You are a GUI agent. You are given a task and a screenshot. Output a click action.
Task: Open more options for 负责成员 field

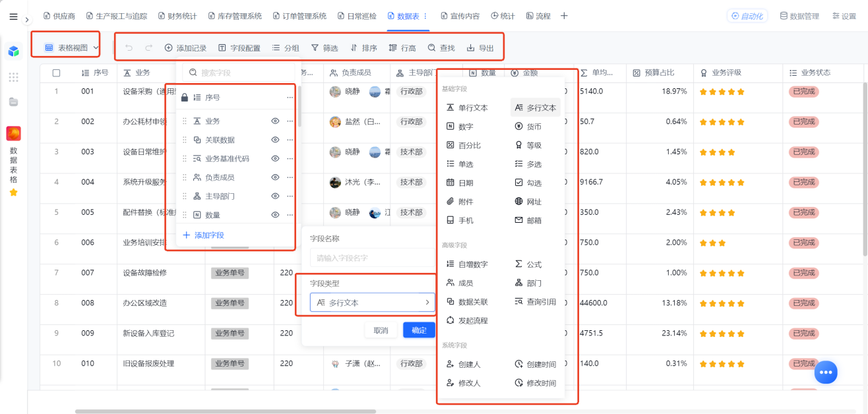[290, 177]
